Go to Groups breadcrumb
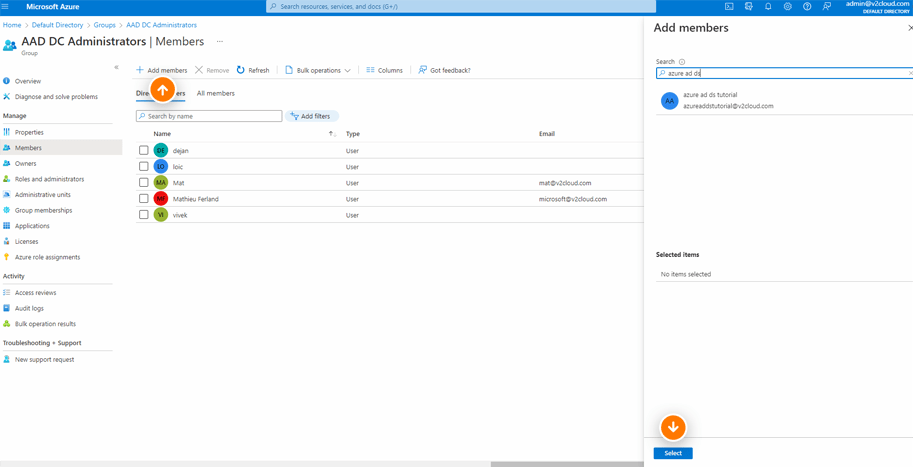The width and height of the screenshot is (913, 467). tap(104, 25)
